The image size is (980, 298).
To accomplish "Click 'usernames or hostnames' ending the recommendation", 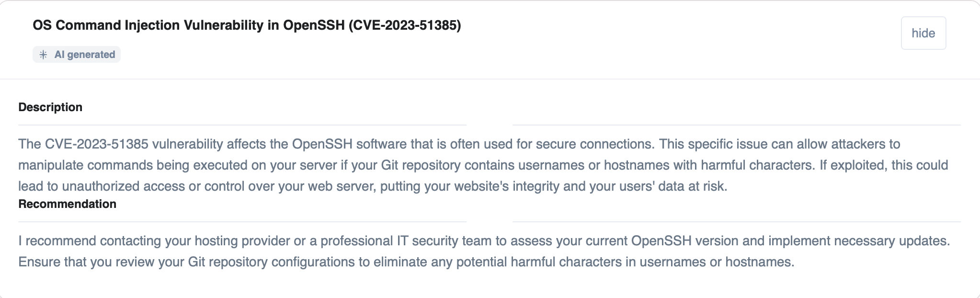I will [717, 262].
